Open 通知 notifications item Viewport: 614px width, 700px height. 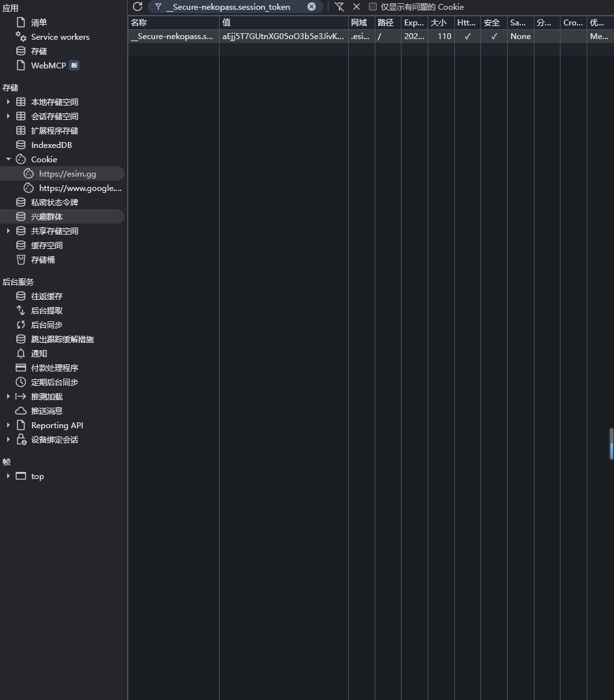coord(39,353)
